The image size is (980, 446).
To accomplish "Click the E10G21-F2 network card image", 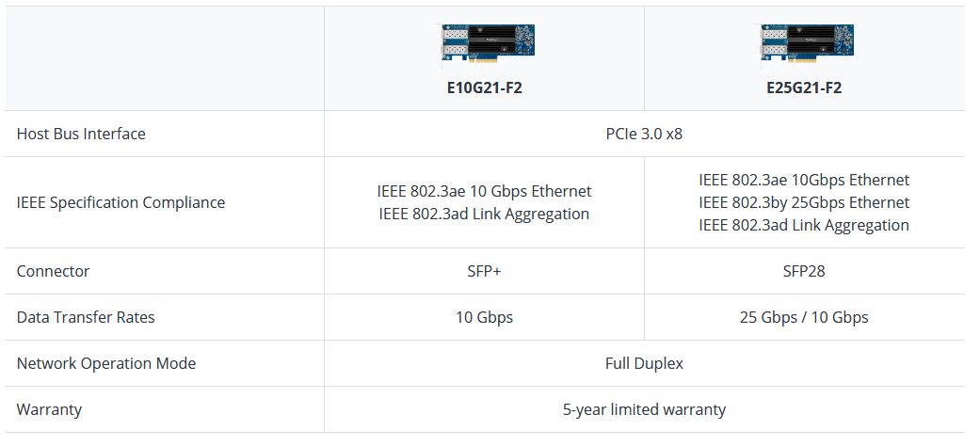I will tap(484, 45).
